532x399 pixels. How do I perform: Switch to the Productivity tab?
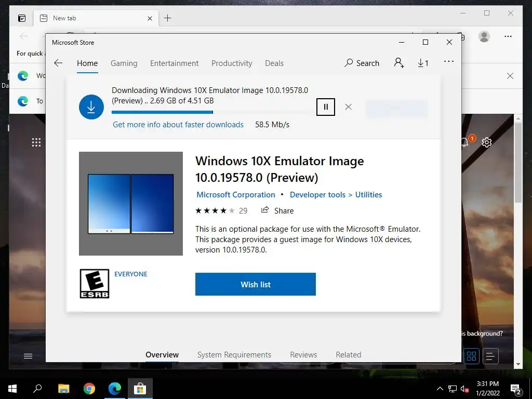click(232, 63)
